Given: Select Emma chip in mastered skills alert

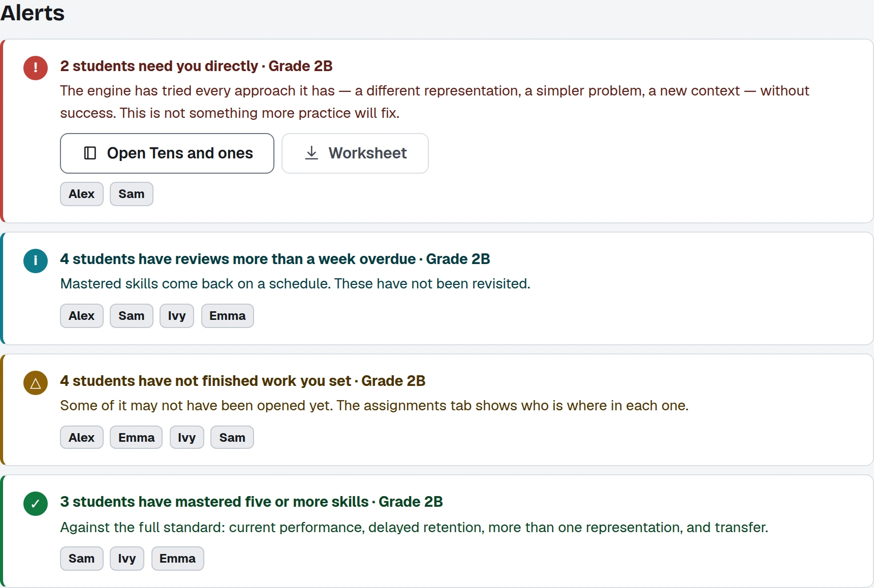Looking at the screenshot, I should 177,559.
